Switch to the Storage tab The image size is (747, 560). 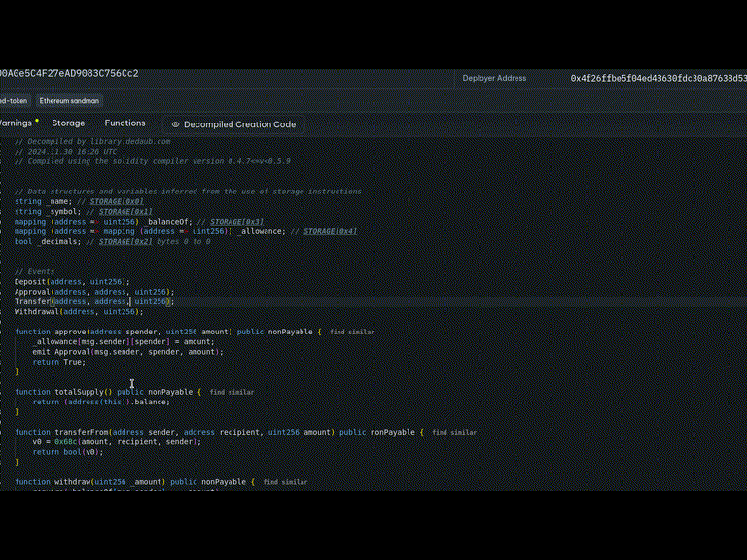point(68,123)
